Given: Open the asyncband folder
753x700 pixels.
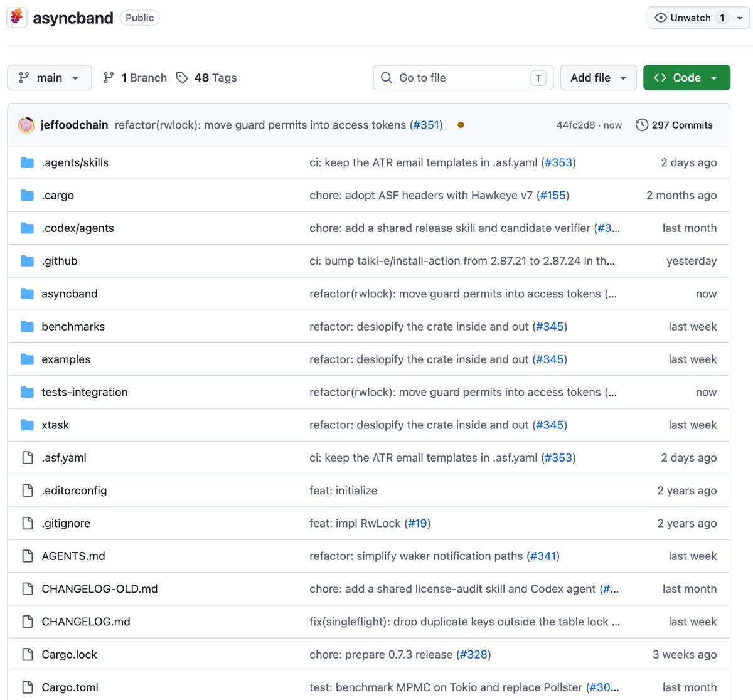Looking at the screenshot, I should (70, 294).
